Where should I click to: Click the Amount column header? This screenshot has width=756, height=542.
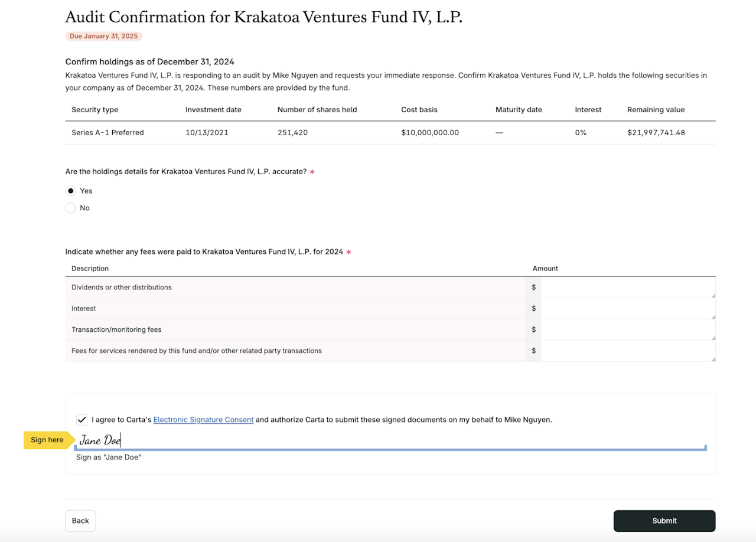(x=545, y=268)
